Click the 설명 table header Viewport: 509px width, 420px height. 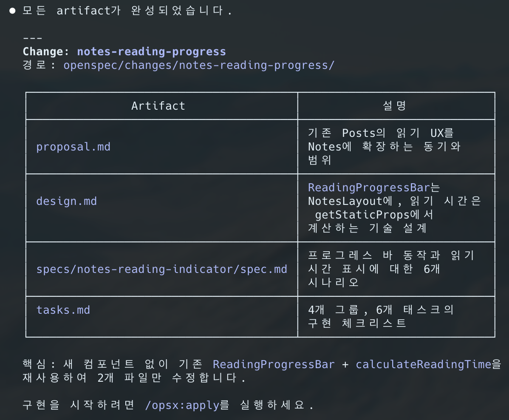pyautogui.click(x=396, y=106)
